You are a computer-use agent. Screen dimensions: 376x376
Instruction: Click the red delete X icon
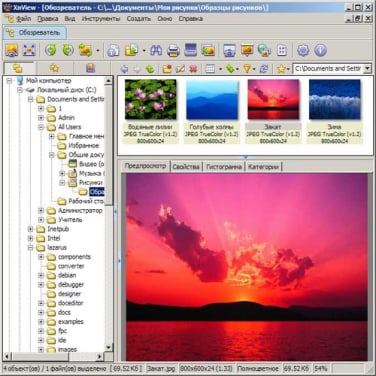193,69
